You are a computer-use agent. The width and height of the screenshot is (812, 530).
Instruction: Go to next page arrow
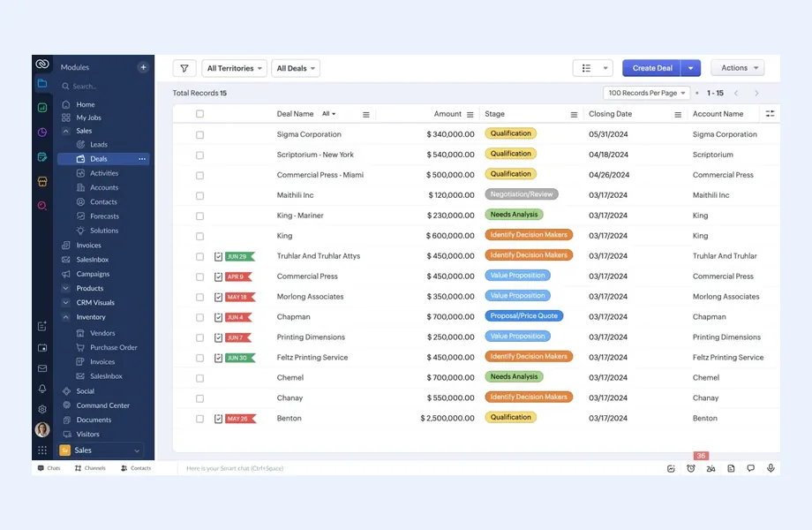[756, 94]
